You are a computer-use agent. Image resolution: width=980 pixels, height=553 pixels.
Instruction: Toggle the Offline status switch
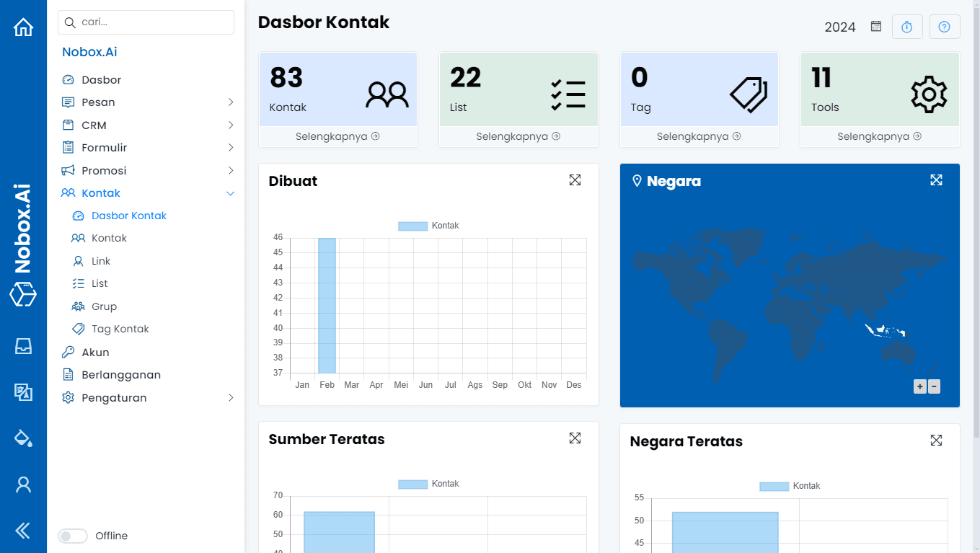[x=73, y=536]
